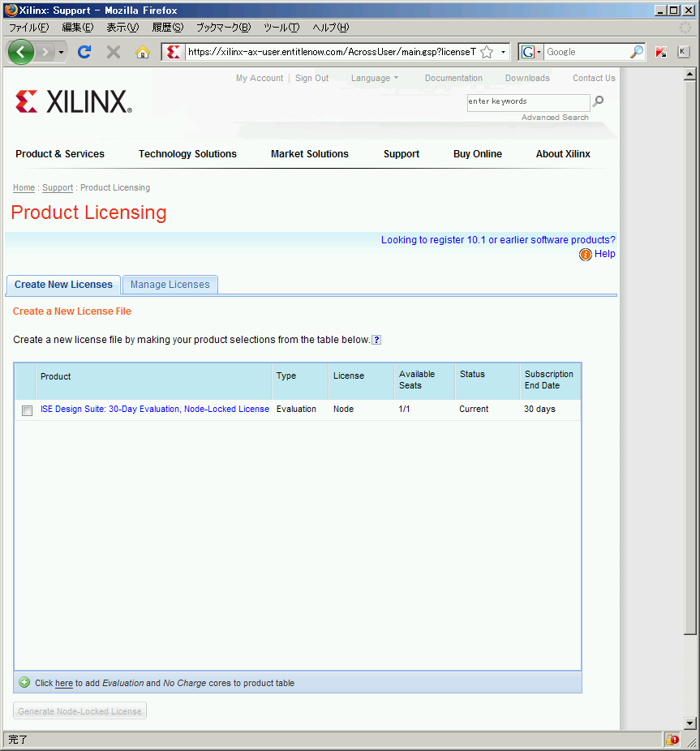Open the ツール(T) menu

[281, 28]
